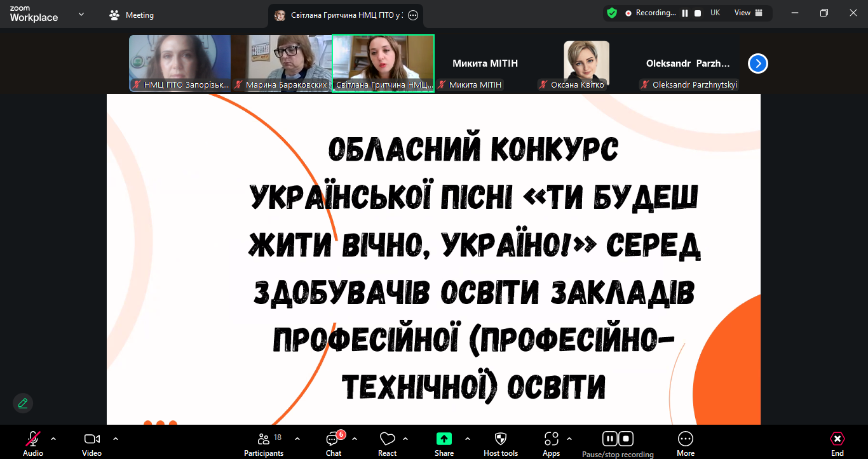Click slide line «ТЕХНІЧНОЇ) ОСВІТИ»
The height and width of the screenshot is (459, 868).
[x=473, y=386]
